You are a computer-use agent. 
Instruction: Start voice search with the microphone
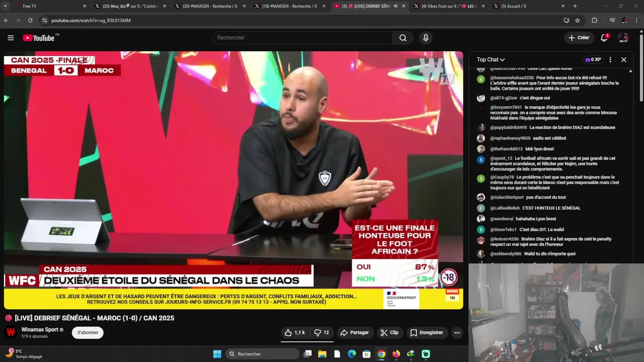[426, 38]
